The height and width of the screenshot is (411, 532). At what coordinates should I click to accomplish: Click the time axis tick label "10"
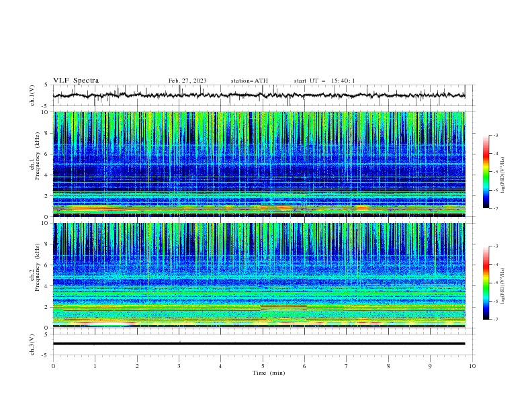(472, 366)
